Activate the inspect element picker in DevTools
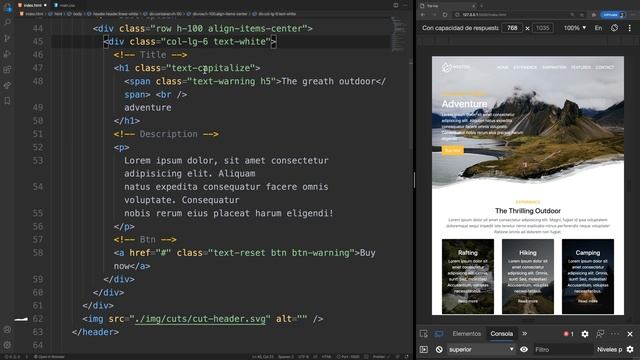 pos(424,333)
